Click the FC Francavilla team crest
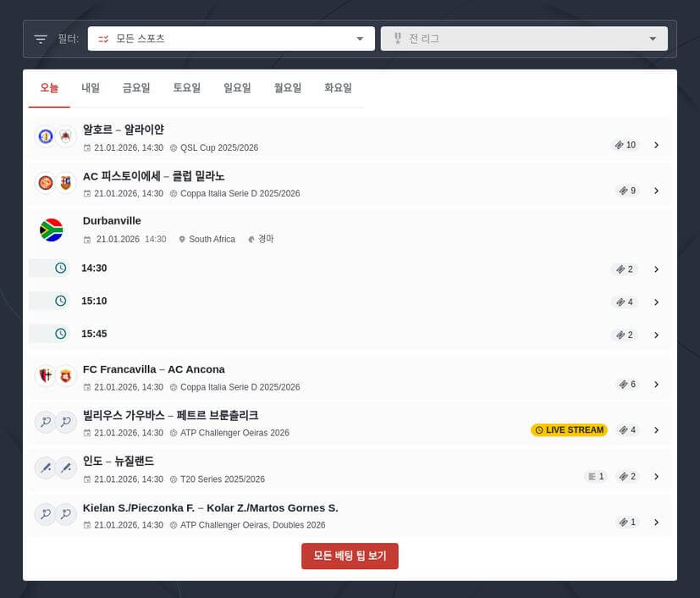700x598 pixels. 46,377
